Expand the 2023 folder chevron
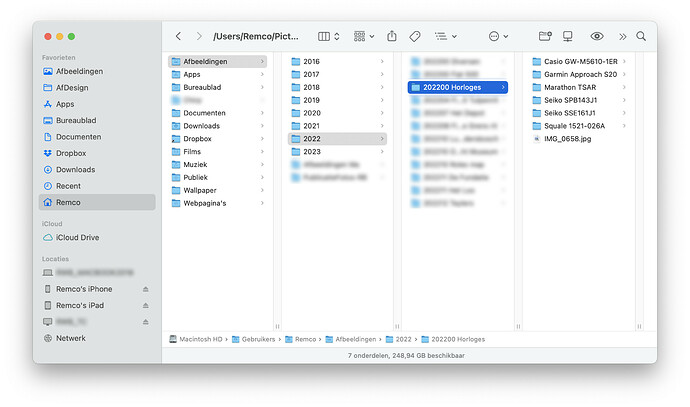This screenshot has height=407, width=690. tap(382, 152)
